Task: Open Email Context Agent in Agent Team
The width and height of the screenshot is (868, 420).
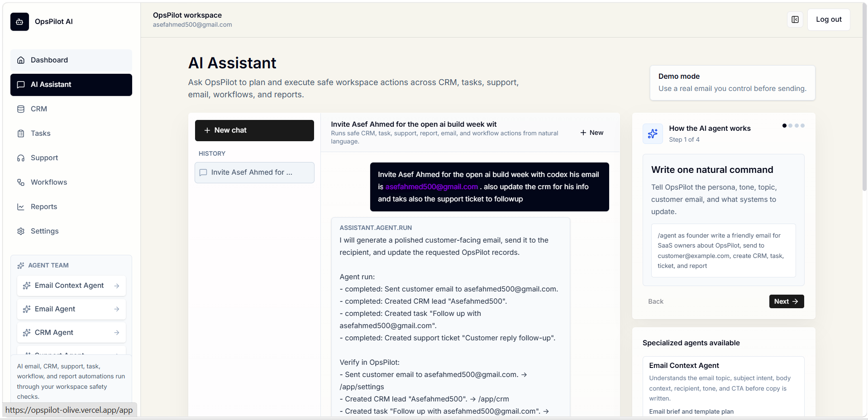Action: tap(72, 286)
